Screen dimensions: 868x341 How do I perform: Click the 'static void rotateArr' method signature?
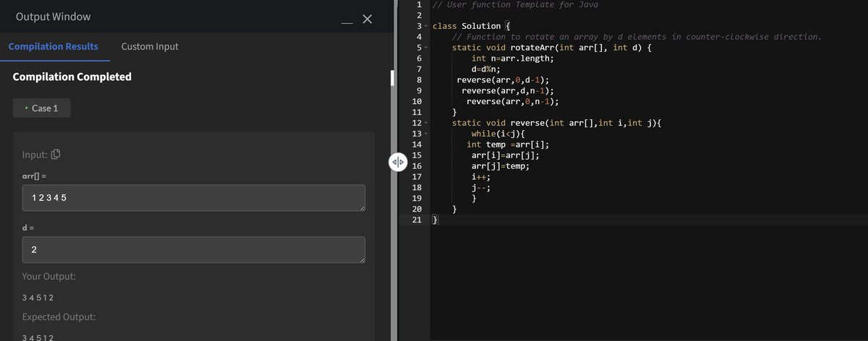tap(553, 47)
